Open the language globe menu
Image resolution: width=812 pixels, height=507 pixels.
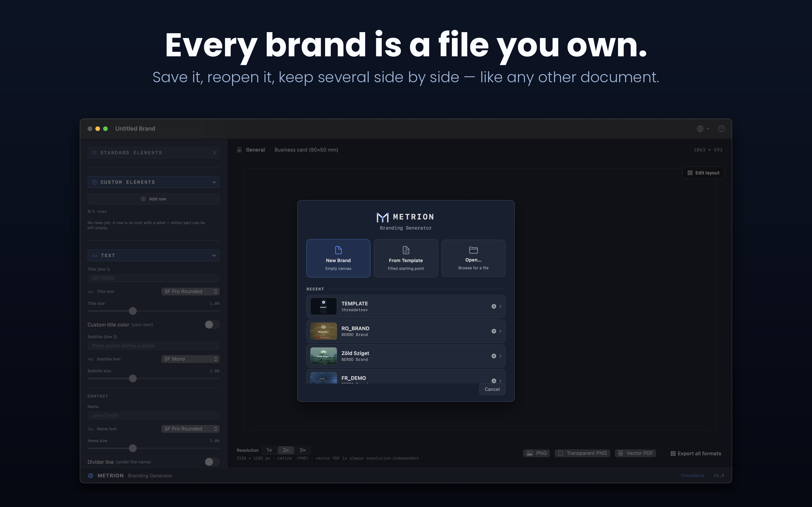pos(703,129)
